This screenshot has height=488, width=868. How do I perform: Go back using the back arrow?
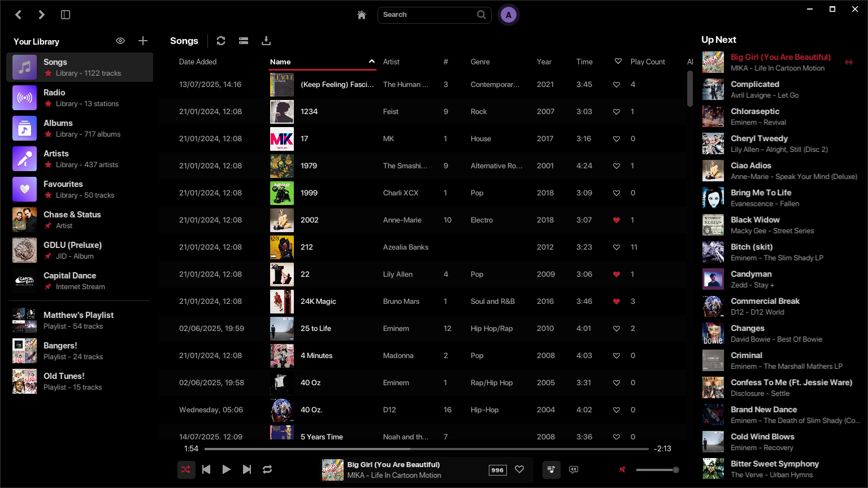click(x=19, y=15)
